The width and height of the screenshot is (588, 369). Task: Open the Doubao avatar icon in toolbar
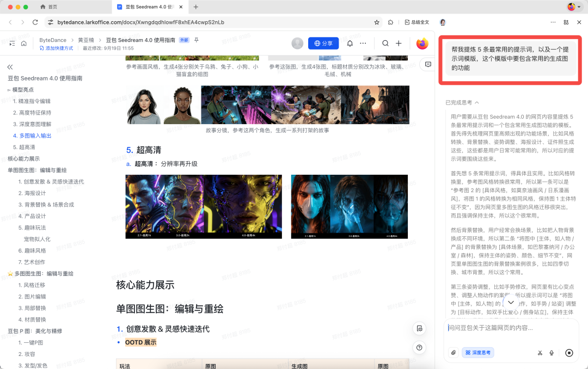[x=443, y=22]
